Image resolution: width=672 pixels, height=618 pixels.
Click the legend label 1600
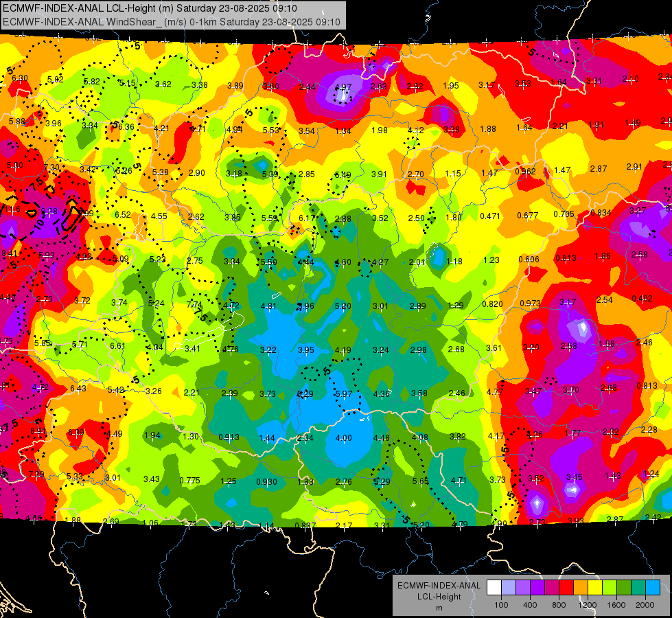[616, 605]
